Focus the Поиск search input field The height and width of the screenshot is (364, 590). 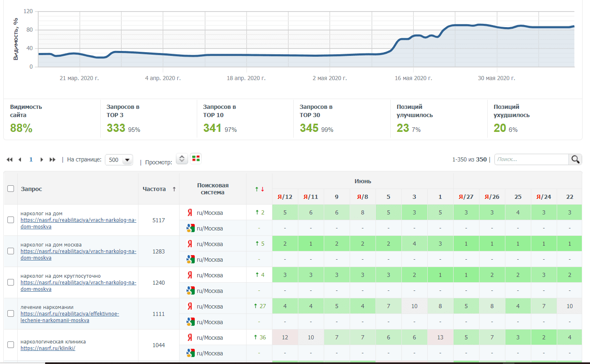(531, 159)
